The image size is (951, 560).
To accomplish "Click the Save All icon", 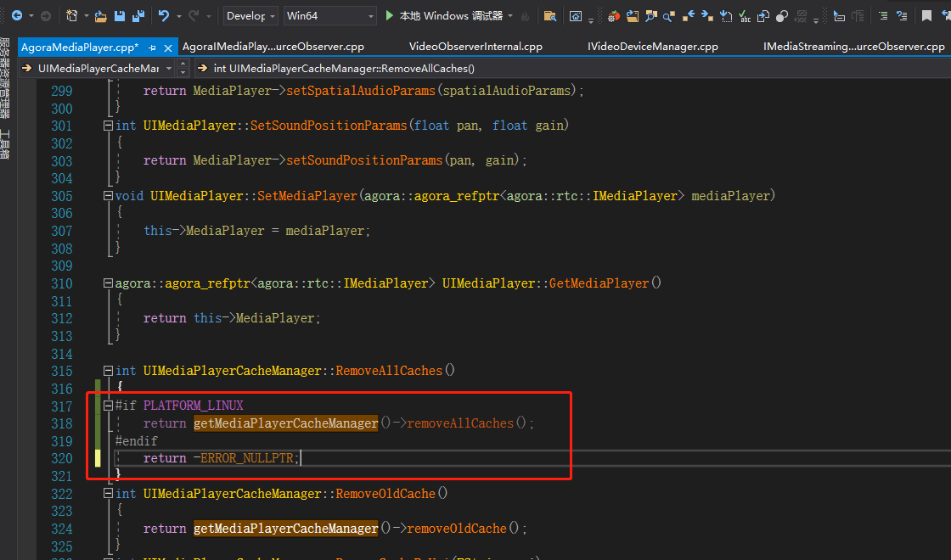I will pos(138,14).
